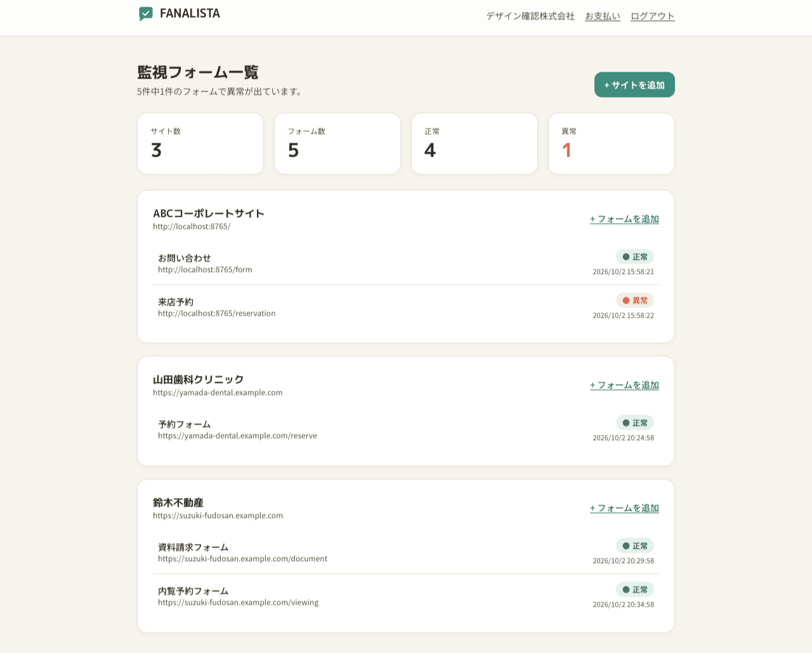Click the 鈴木不動産 heading

[x=178, y=502]
